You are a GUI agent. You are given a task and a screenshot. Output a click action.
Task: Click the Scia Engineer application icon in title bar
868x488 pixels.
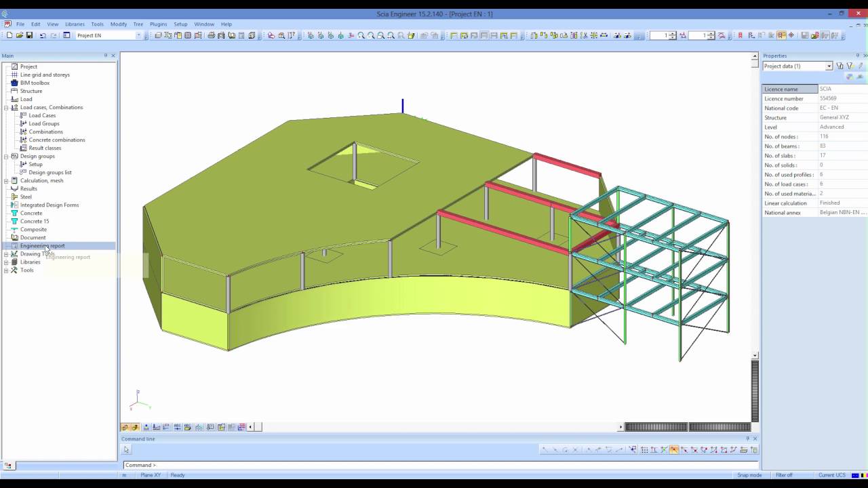(5, 14)
